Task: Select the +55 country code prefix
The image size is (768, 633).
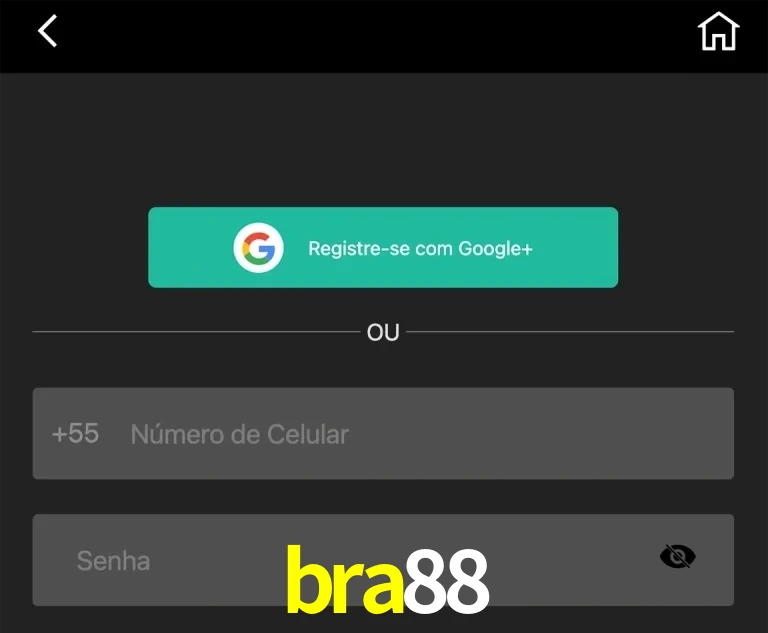Action: (75, 434)
